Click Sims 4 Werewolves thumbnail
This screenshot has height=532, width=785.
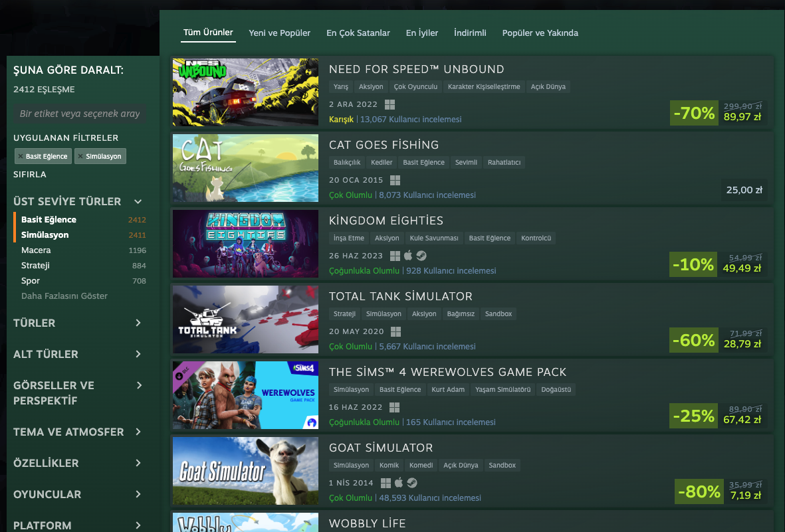click(x=245, y=395)
